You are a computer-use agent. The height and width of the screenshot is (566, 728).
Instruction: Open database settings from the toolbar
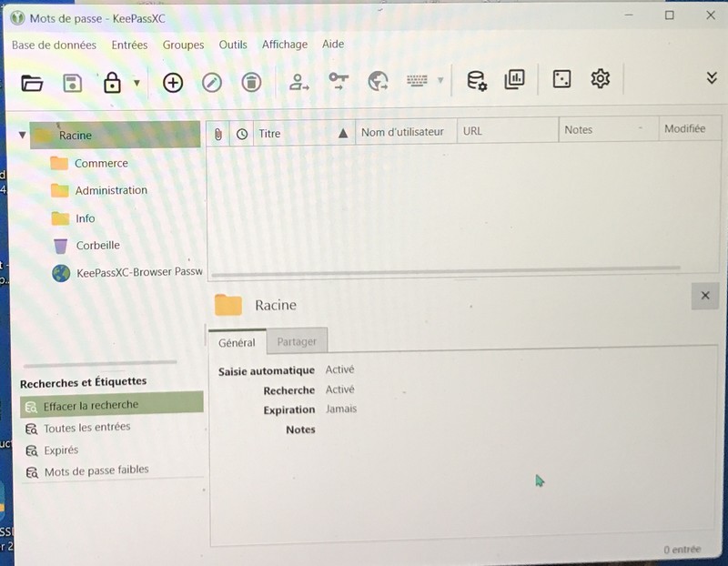[476, 81]
